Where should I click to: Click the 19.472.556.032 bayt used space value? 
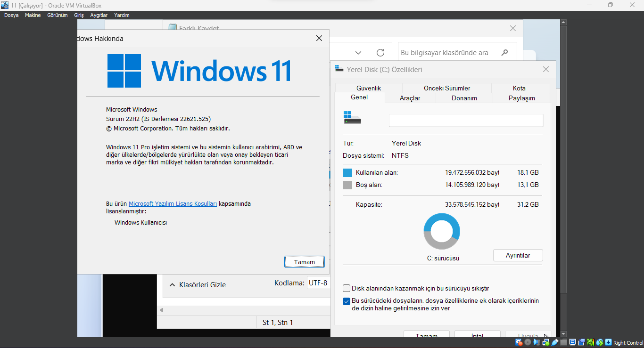[x=472, y=173]
